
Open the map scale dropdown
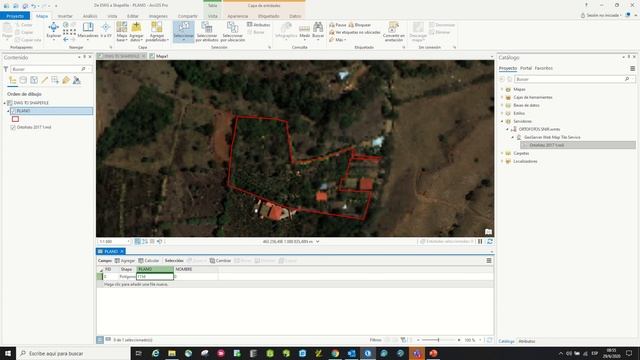129,242
